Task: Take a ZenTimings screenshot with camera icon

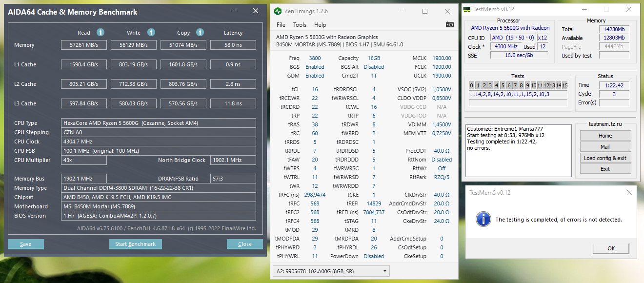Action: pyautogui.click(x=450, y=24)
